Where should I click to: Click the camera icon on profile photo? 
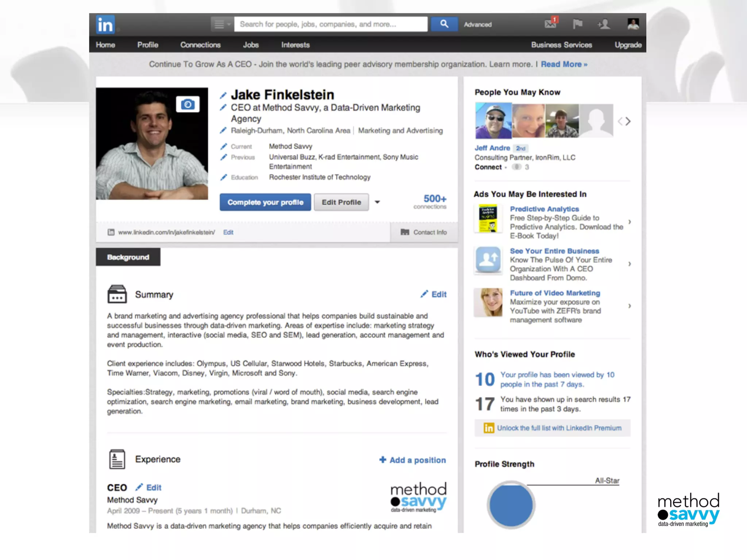point(188,105)
